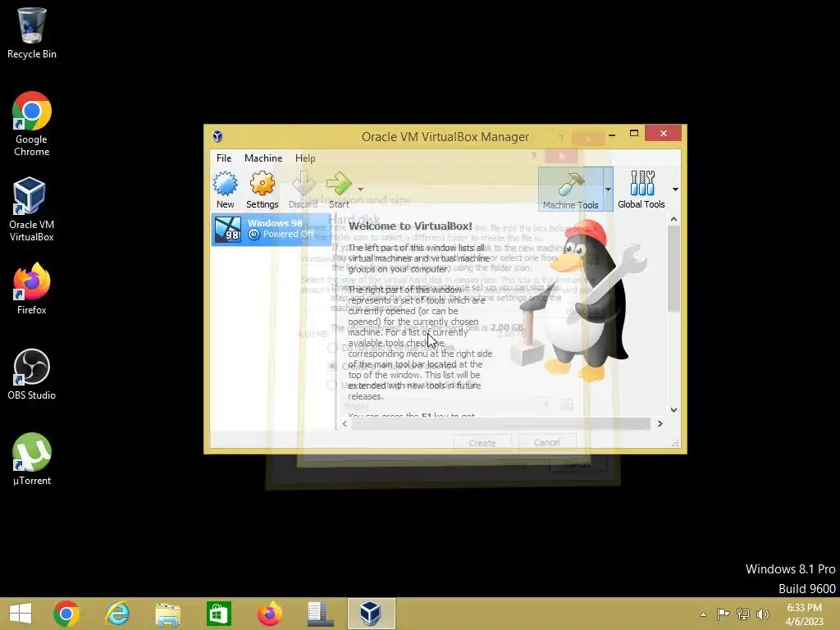Open Global Tools in VirtualBox
The image size is (840, 630).
[x=641, y=189]
